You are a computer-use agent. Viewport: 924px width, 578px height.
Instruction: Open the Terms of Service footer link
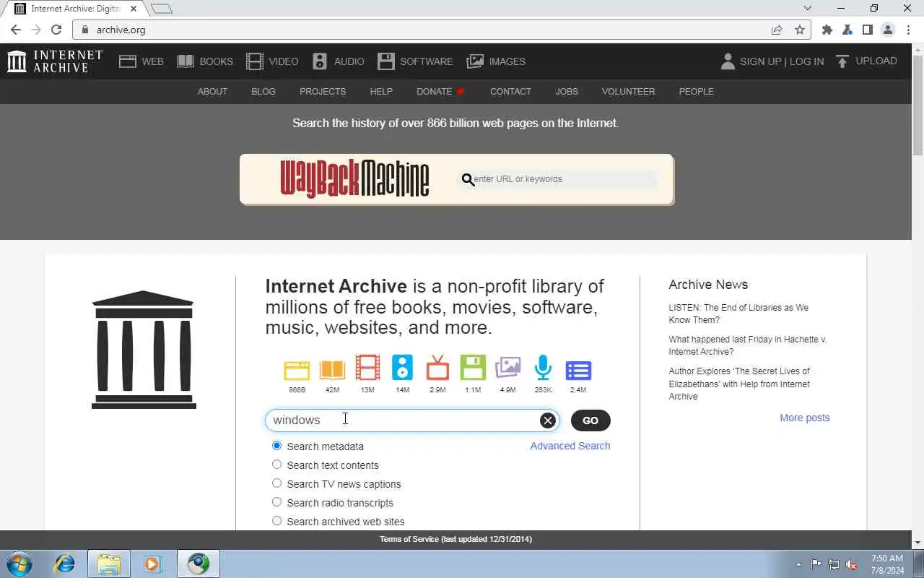point(456,539)
